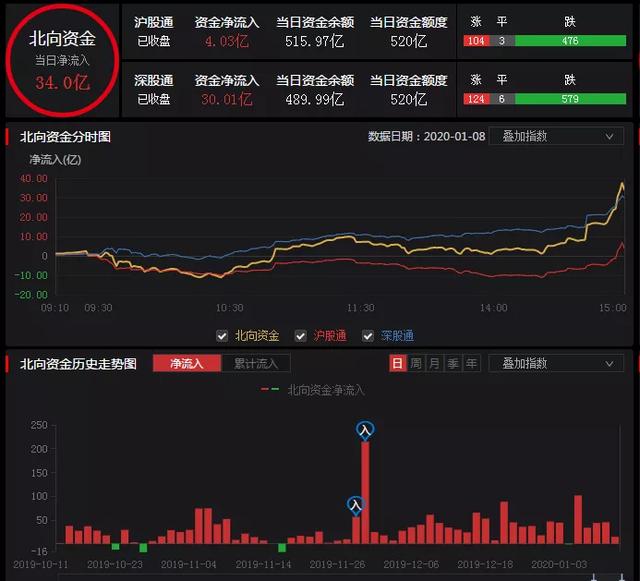Select the 年 period button

471,363
